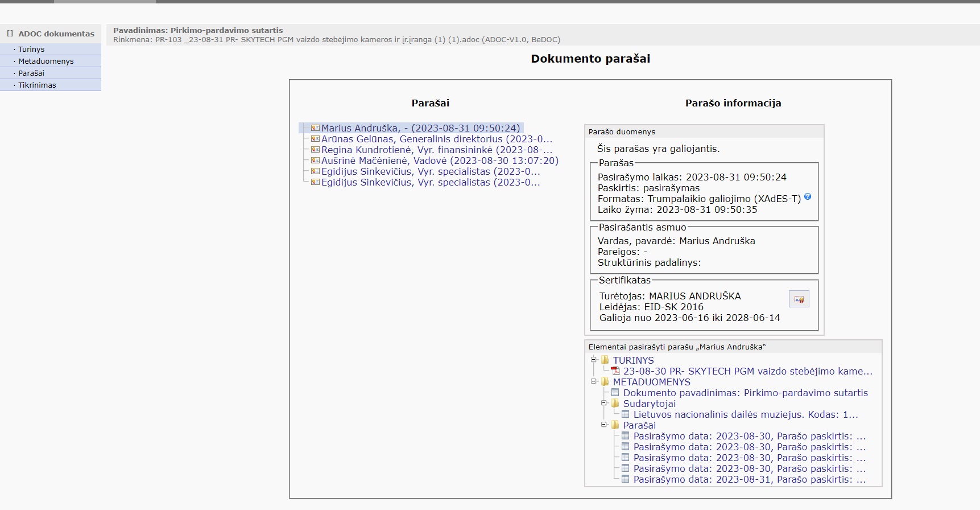This screenshot has height=510, width=980.
Task: Go to Tikrinimas sidebar item
Action: [37, 85]
